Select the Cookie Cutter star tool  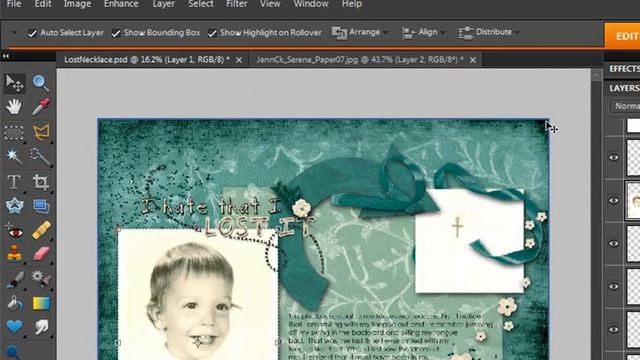point(14,206)
